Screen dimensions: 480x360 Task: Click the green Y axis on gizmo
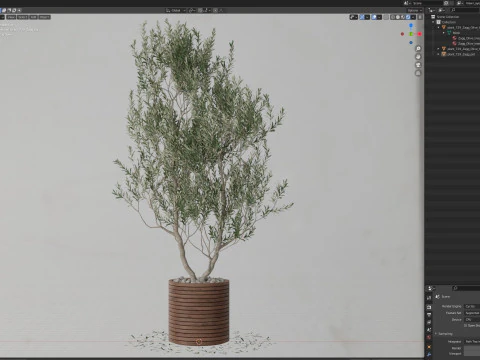(x=411, y=34)
